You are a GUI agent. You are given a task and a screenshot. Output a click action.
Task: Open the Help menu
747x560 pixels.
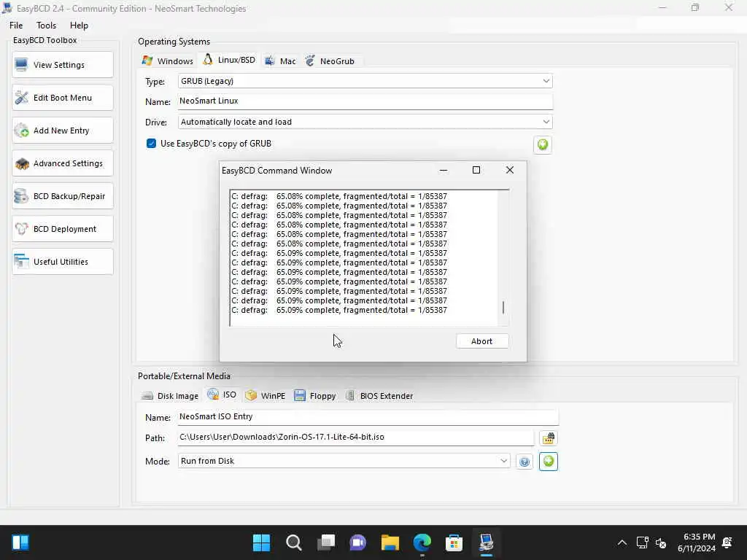[79, 26]
